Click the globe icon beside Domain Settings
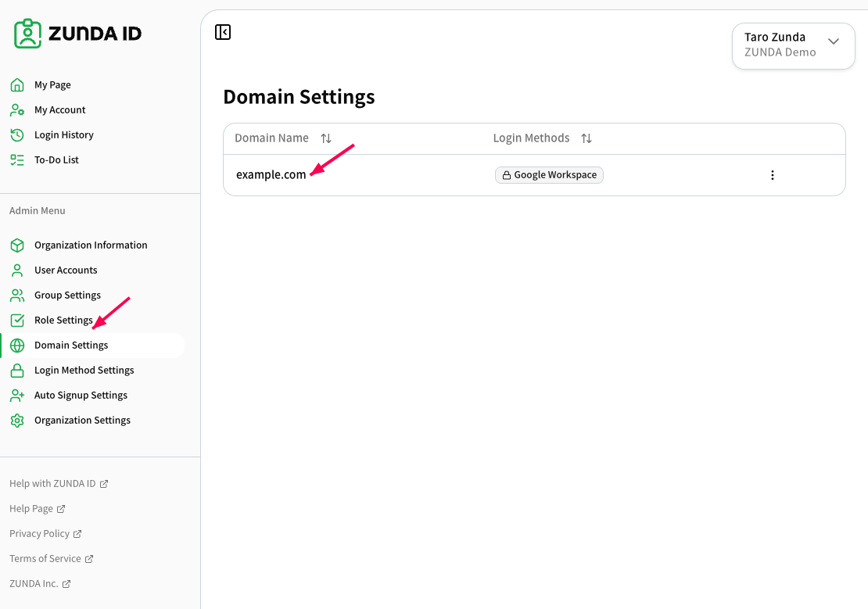This screenshot has width=868, height=609. click(17, 346)
